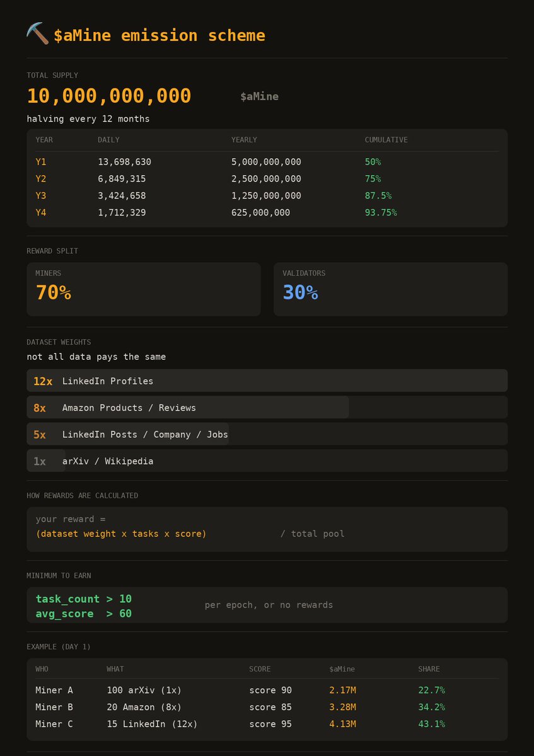Click the DAILY column header
Screen dimensions: 534x756
(x=108, y=140)
